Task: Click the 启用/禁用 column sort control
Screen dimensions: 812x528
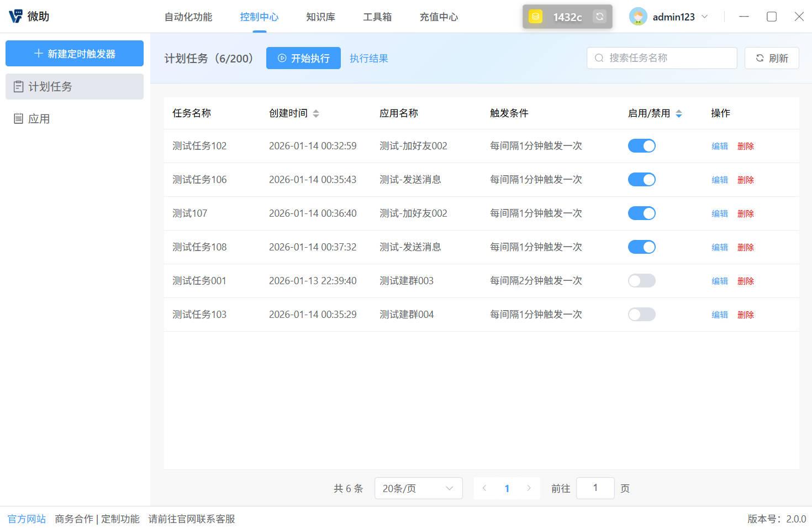Action: pyautogui.click(x=679, y=113)
